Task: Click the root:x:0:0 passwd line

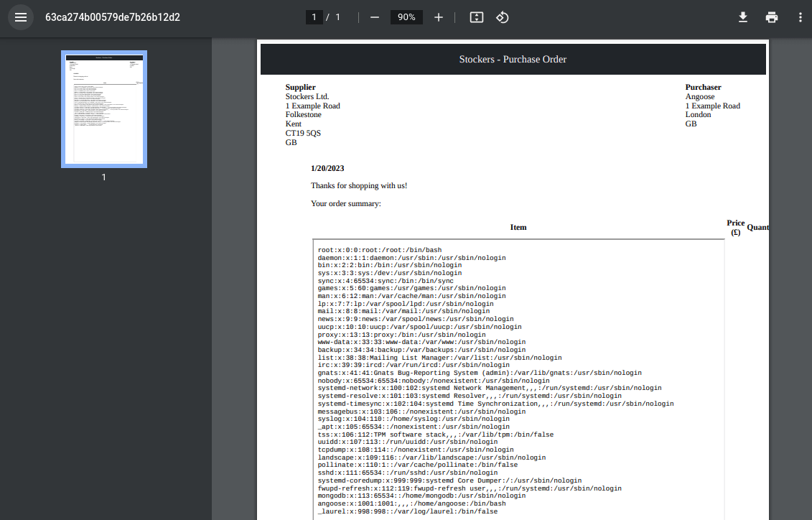Action: click(x=380, y=250)
